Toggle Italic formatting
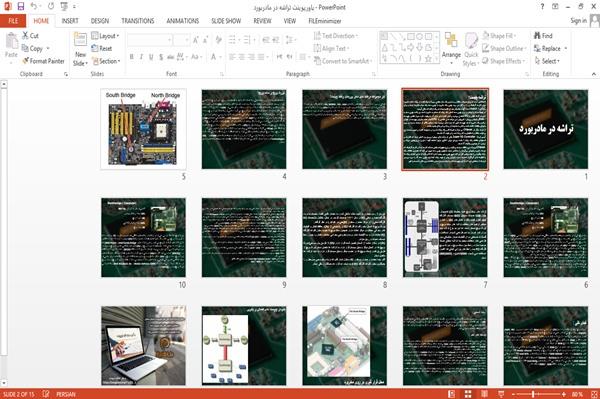The width and height of the screenshot is (600, 399). click(141, 57)
